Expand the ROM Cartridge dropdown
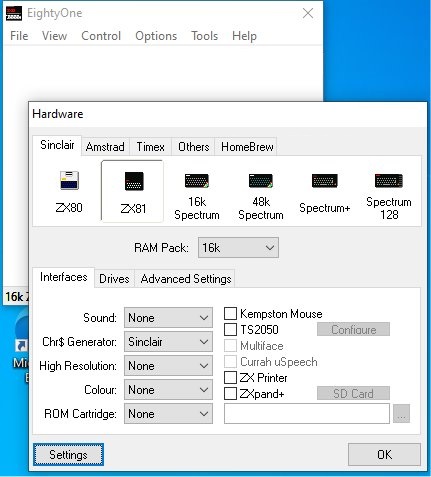 click(x=168, y=414)
